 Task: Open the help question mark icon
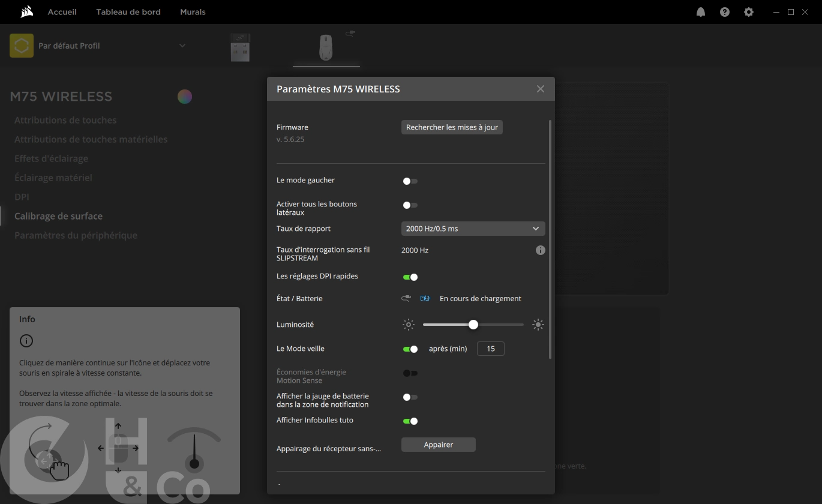tap(725, 12)
